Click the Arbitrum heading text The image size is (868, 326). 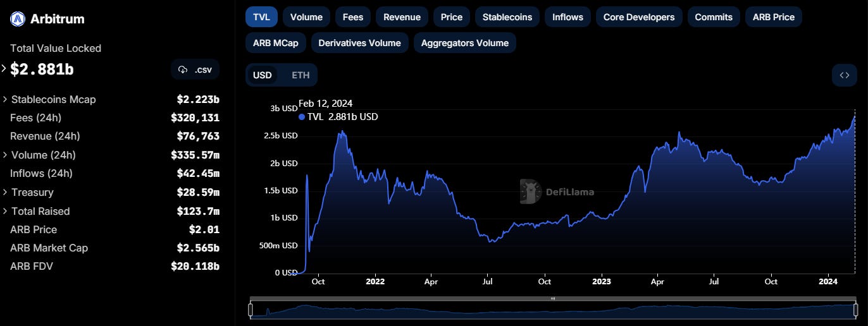58,19
